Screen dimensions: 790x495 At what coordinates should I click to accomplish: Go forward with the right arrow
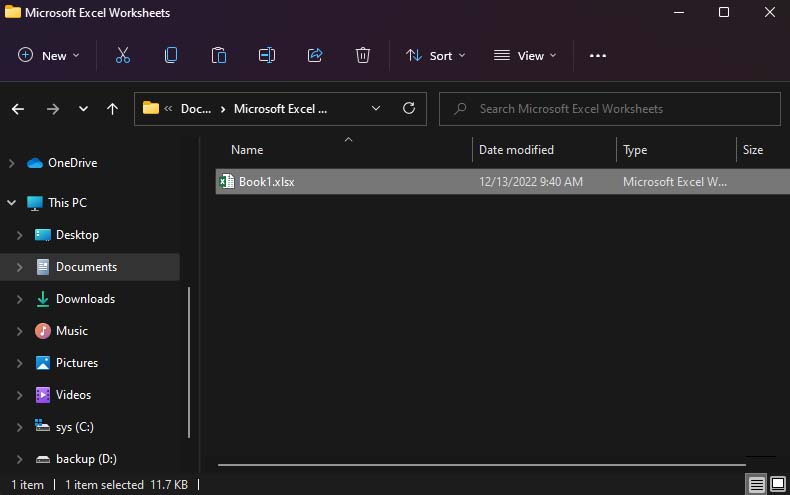[x=52, y=109]
